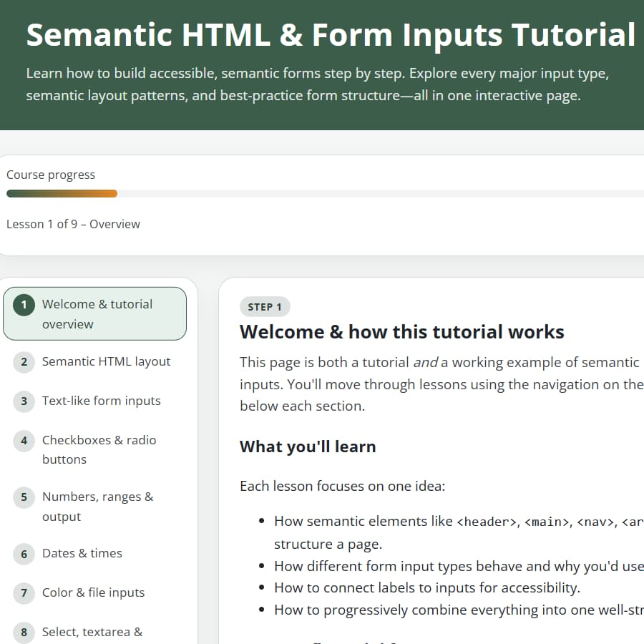This screenshot has height=644, width=644.
Task: Click heading 'Welcome & how this tutorial works'
Action: (402, 332)
